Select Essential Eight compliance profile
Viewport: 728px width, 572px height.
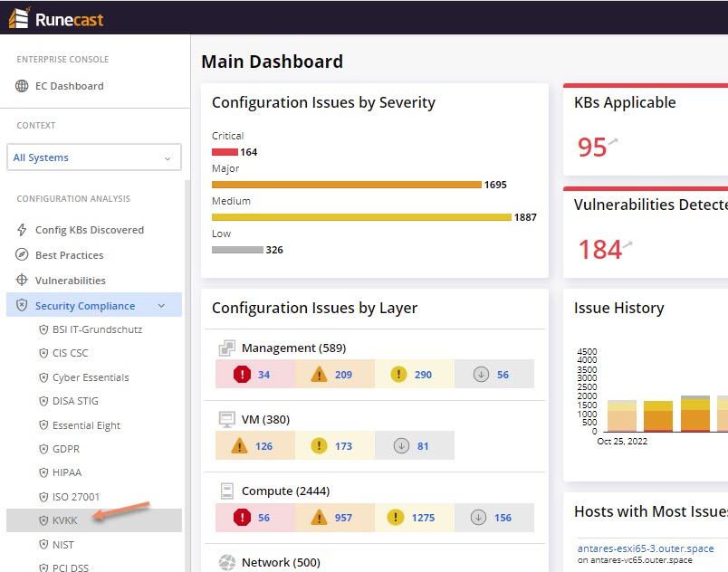86,425
